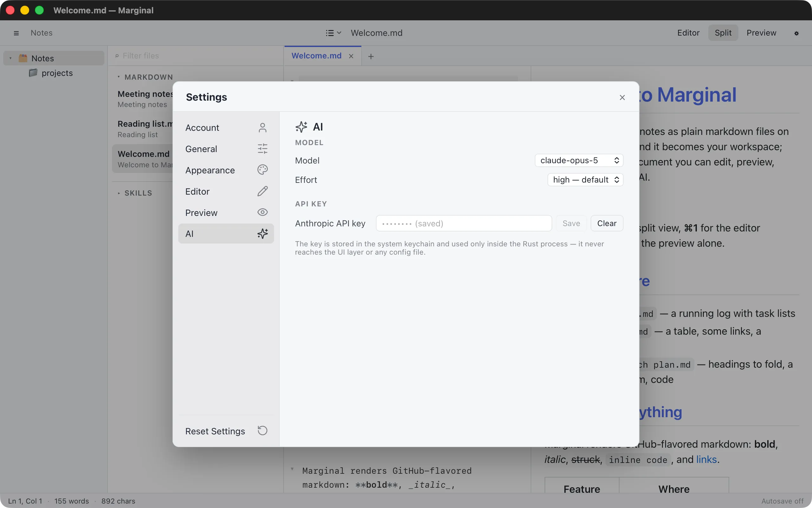The width and height of the screenshot is (812, 508).
Task: Switch to Editor view mode
Action: [688, 33]
